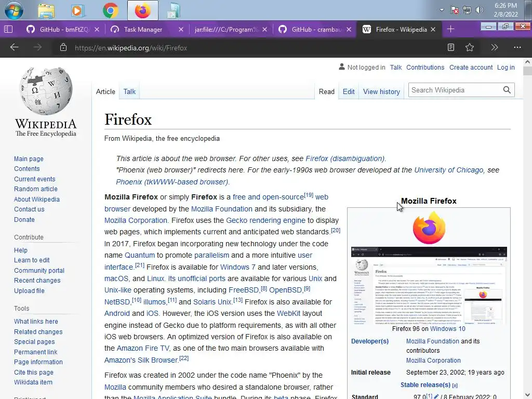Select the Talk page tab
The height and width of the screenshot is (399, 532).
129,91
